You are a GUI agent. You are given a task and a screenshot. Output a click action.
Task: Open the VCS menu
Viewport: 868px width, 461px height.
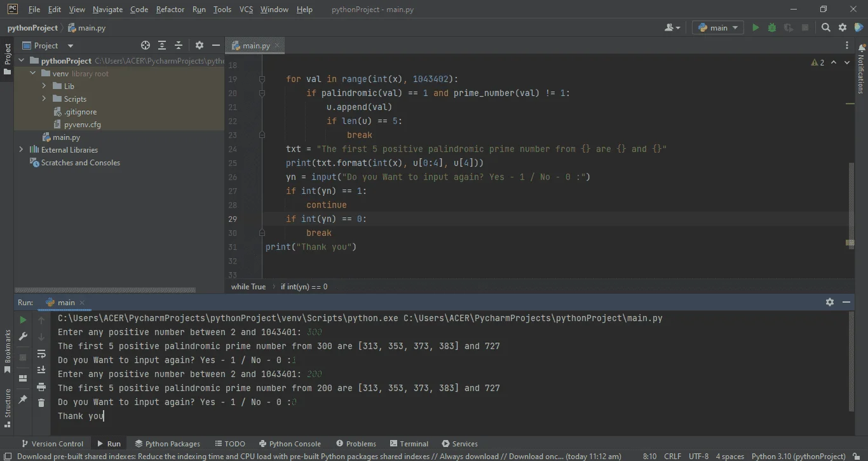246,10
